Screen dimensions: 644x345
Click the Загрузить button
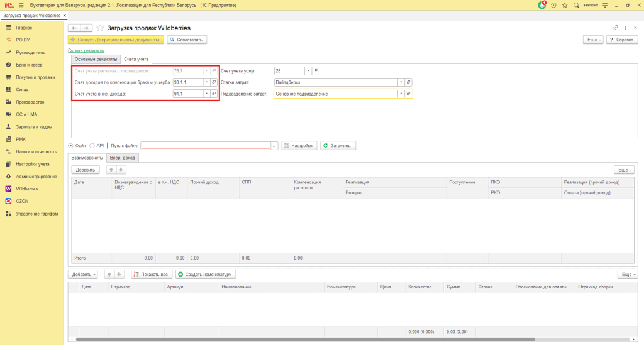(338, 145)
